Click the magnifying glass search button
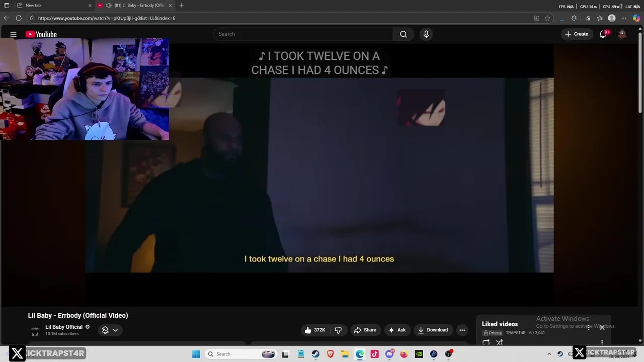Viewport: 644px width, 362px height. [x=404, y=34]
